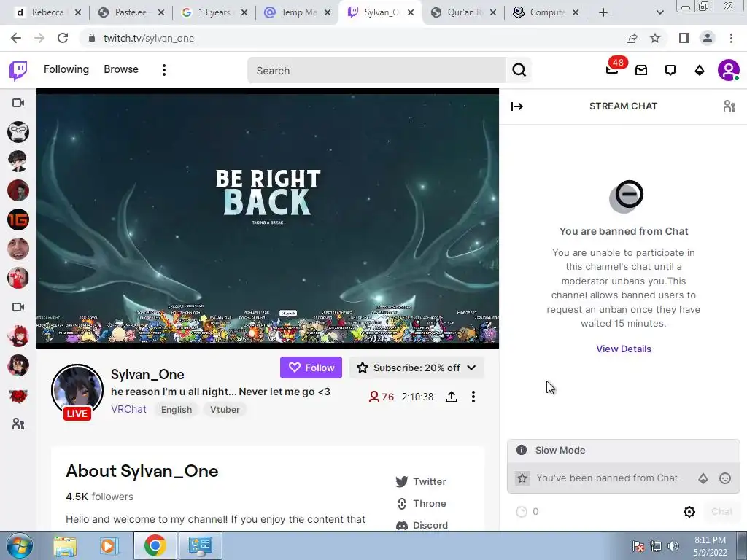Open the purple user avatar menu
Viewport: 747px width, 560px height.
click(x=729, y=71)
